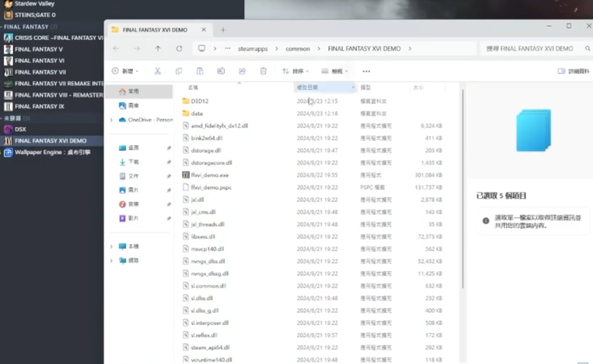Close the FINAL FANTASY XVI DEMO tab

coord(204,30)
